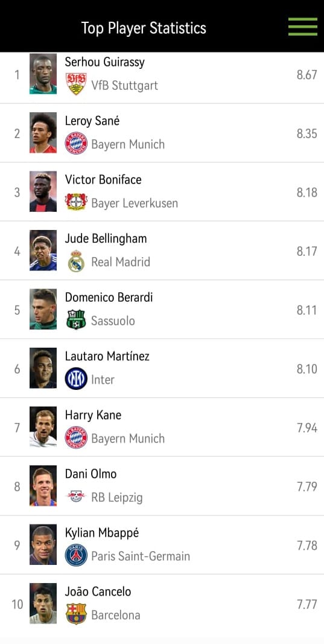Image resolution: width=324 pixels, height=644 pixels.
Task: Tap the Sassuolo club crest
Action: pyautogui.click(x=76, y=319)
